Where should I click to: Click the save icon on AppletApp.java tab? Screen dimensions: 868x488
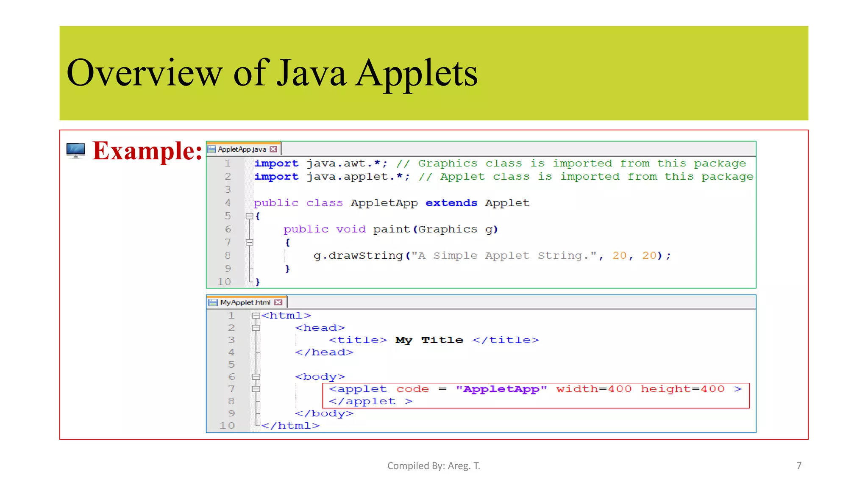coord(211,149)
